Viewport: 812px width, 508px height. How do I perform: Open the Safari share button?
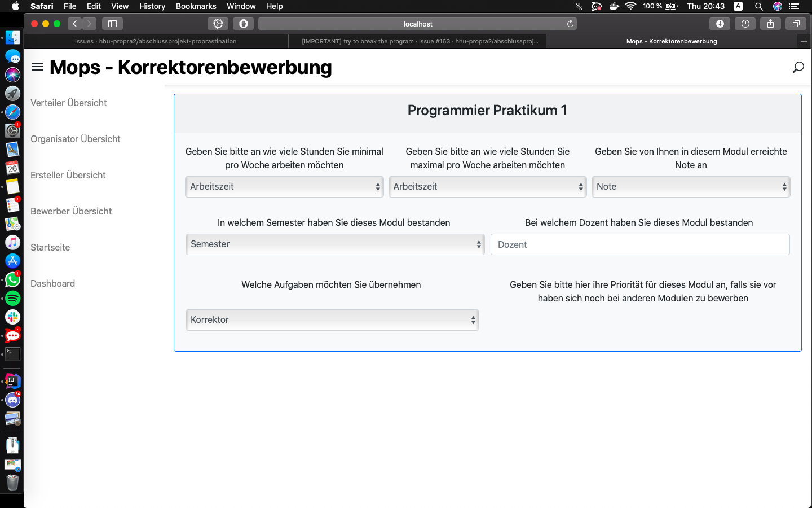tap(770, 24)
